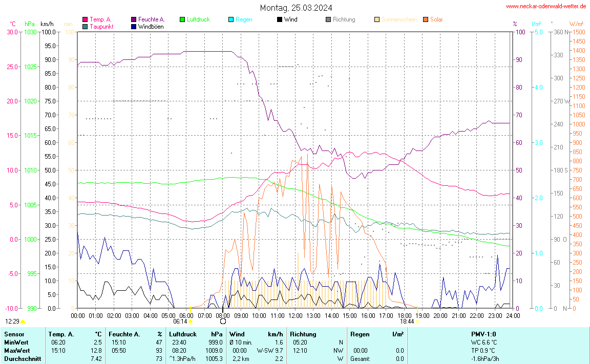Screen dimensions: 590x364
Task: Click the moon circle icon below 08:00
Action: (223, 322)
